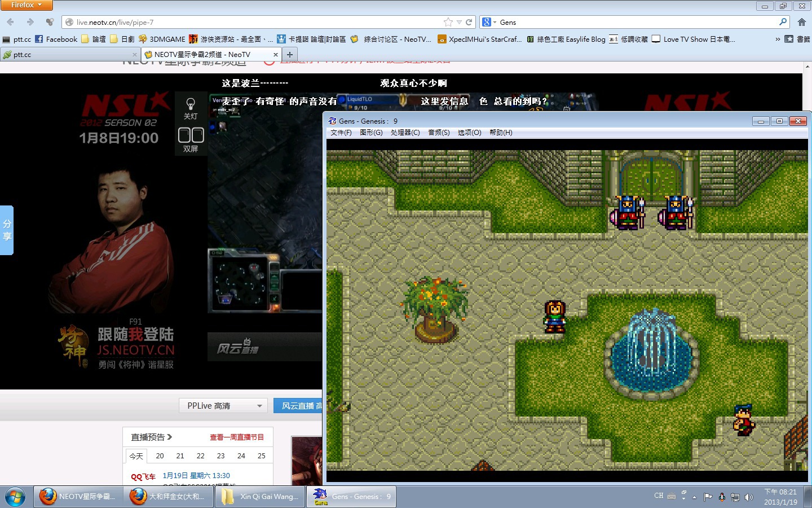Open the 处理器(C) menu in Gens
The height and width of the screenshot is (508, 812).
pos(405,133)
